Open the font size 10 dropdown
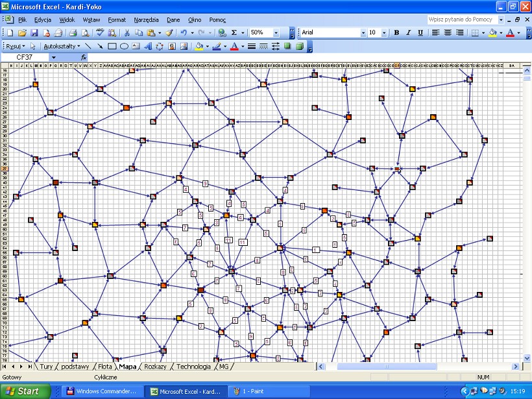532x399 pixels. (384, 33)
